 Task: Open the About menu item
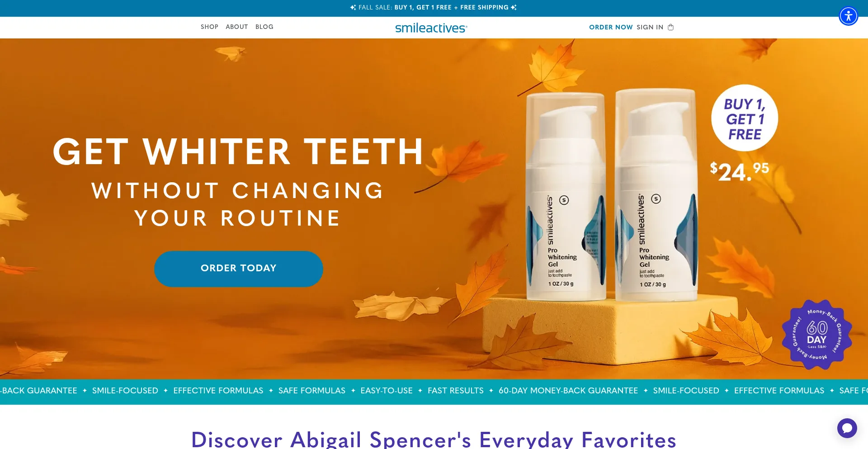[237, 27]
